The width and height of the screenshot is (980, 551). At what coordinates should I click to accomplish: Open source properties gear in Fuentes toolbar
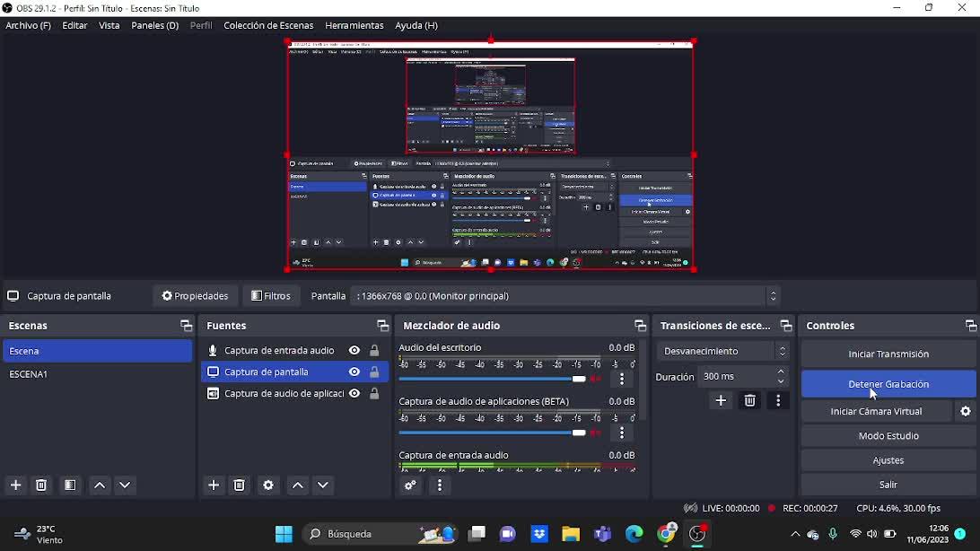point(267,485)
